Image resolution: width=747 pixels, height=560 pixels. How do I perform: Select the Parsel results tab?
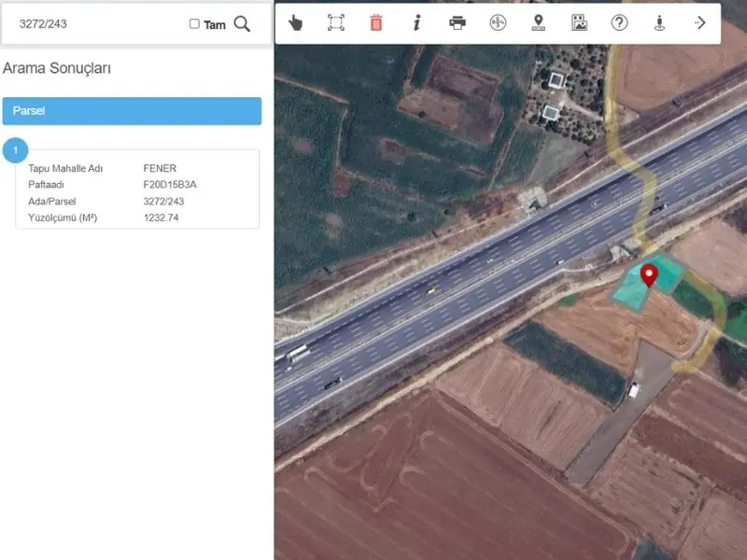click(132, 111)
